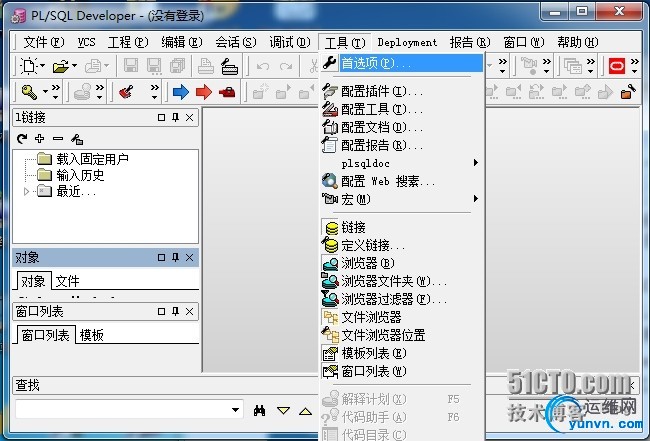Toggle the 链接 panel menu item
This screenshot has width=650, height=441.
coord(402,227)
